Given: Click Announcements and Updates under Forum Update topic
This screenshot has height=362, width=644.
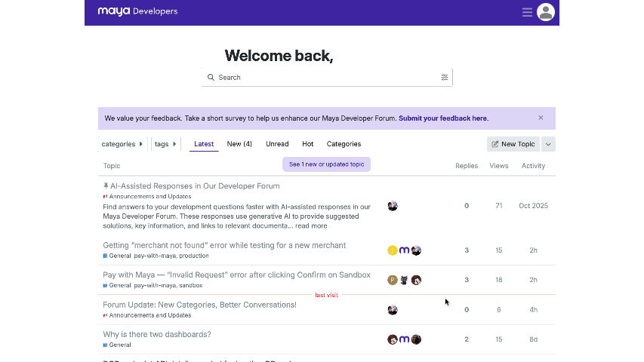Looking at the screenshot, I should [x=147, y=315].
